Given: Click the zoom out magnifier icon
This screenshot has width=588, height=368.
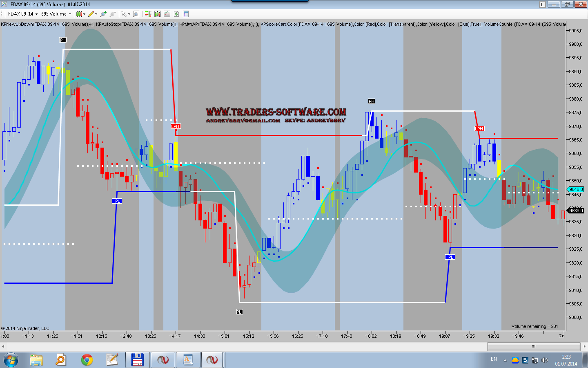Looking at the screenshot, I should pyautogui.click(x=113, y=14).
